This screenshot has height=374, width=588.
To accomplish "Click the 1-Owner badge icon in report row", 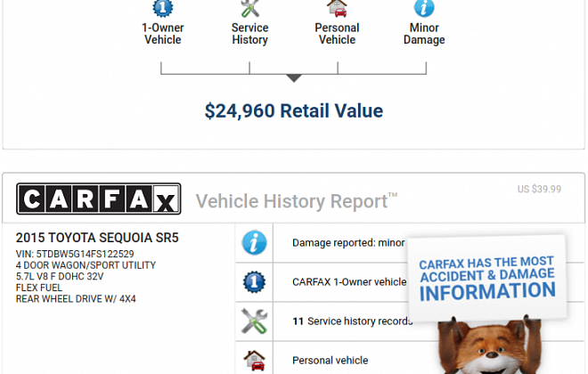I will pos(254,281).
